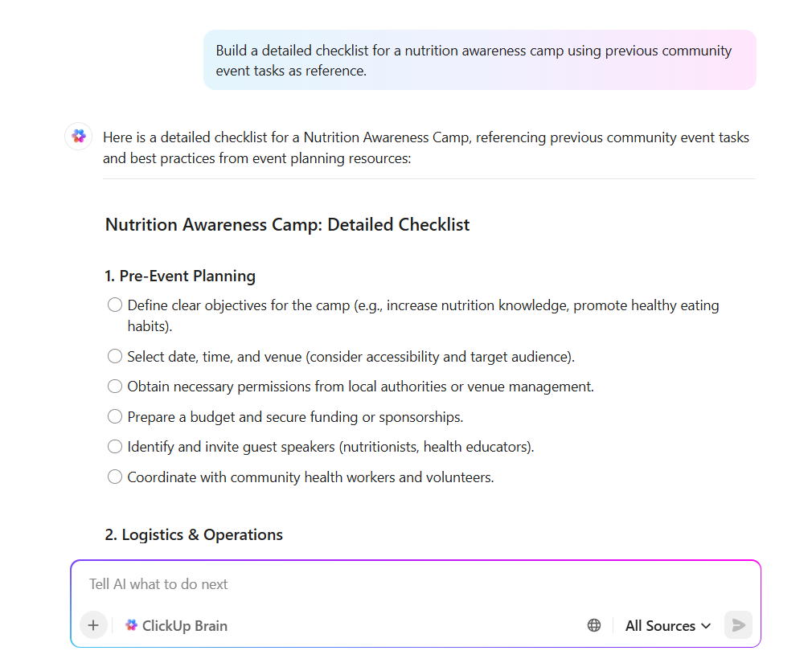Click the ClickUp Brain label in the toolbar

[185, 624]
